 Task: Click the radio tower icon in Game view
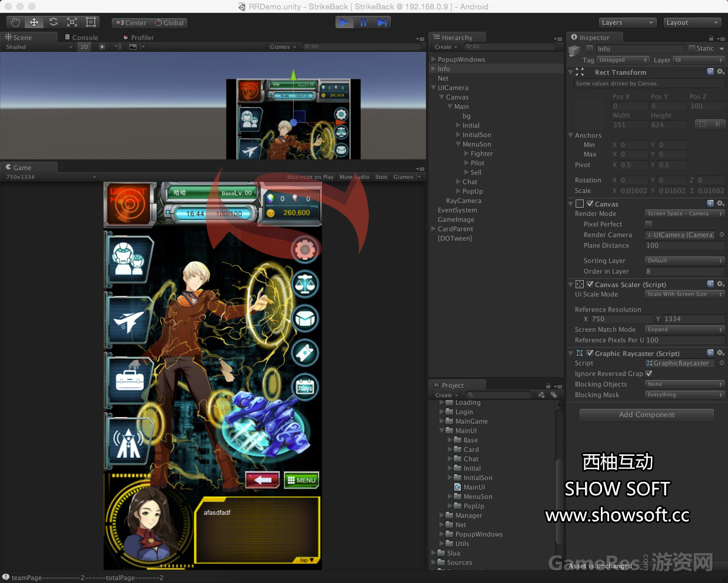point(129,441)
